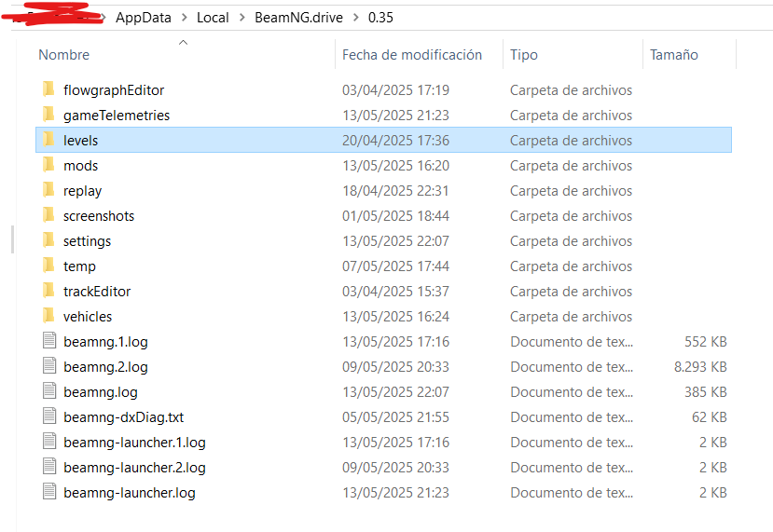Click the replay folder icon
Screen dimensions: 773x532
click(x=48, y=190)
